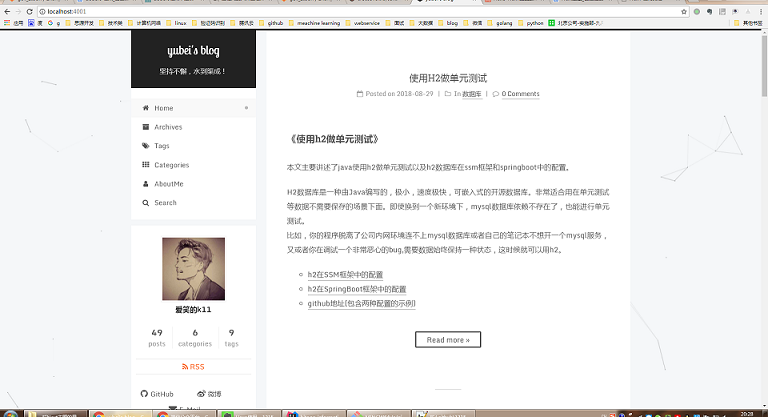Open the Chrome three-dot menu
Viewport: 768px width, 417px height.
coord(760,12)
